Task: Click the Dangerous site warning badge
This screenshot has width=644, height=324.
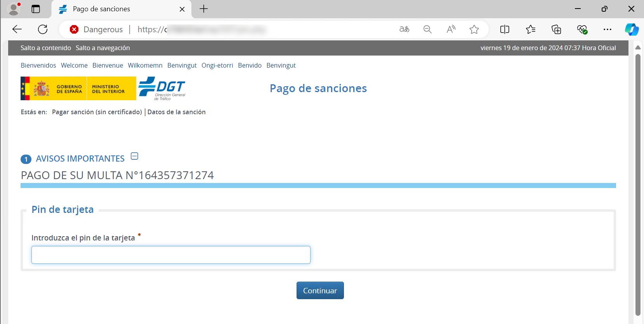Action: coord(96,30)
